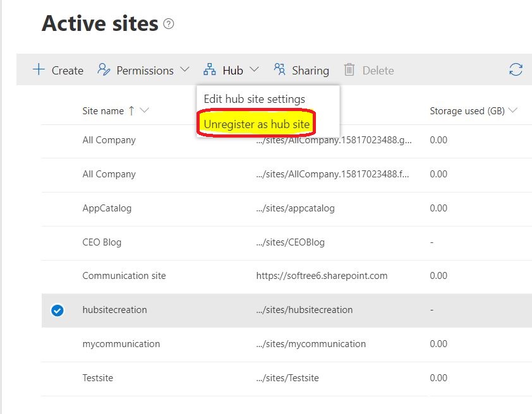532x414 pixels.
Task: Open the hubsitecreation site link
Action: coord(114,310)
